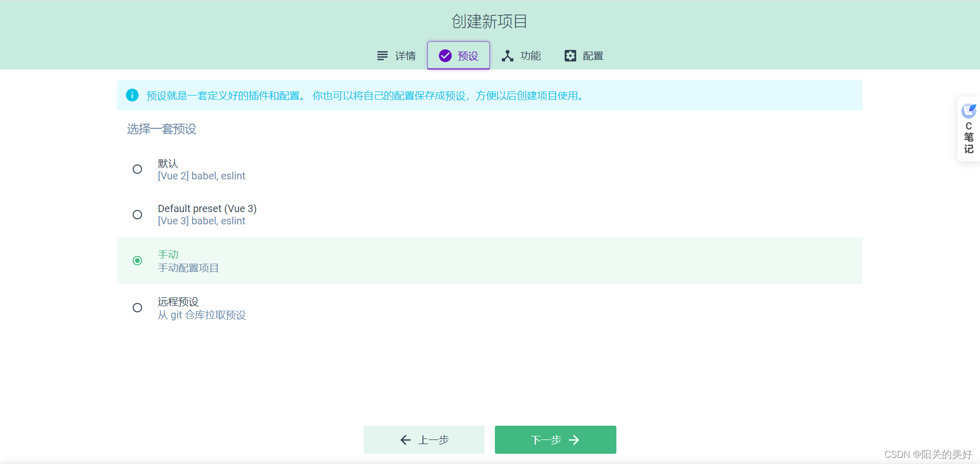
Task: Click the gear icon on the 配置 tab
Action: coord(570,56)
